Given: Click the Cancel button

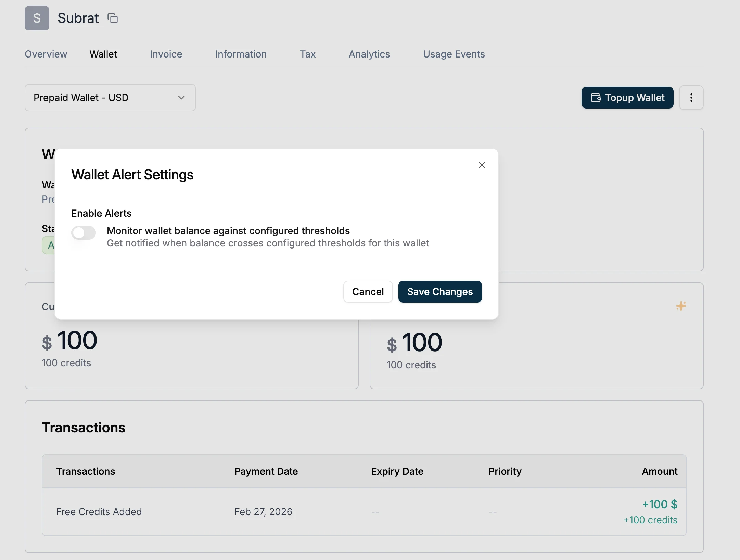Looking at the screenshot, I should click(x=368, y=292).
